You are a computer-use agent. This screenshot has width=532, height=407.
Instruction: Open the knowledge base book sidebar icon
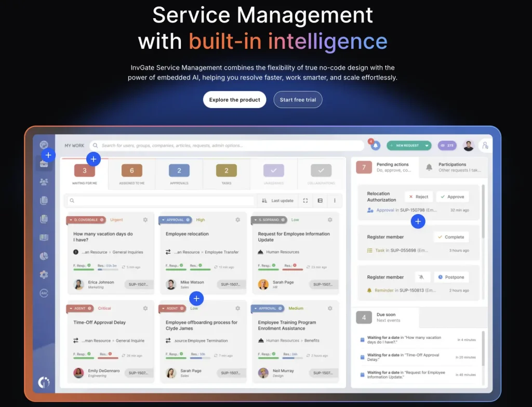(x=44, y=237)
